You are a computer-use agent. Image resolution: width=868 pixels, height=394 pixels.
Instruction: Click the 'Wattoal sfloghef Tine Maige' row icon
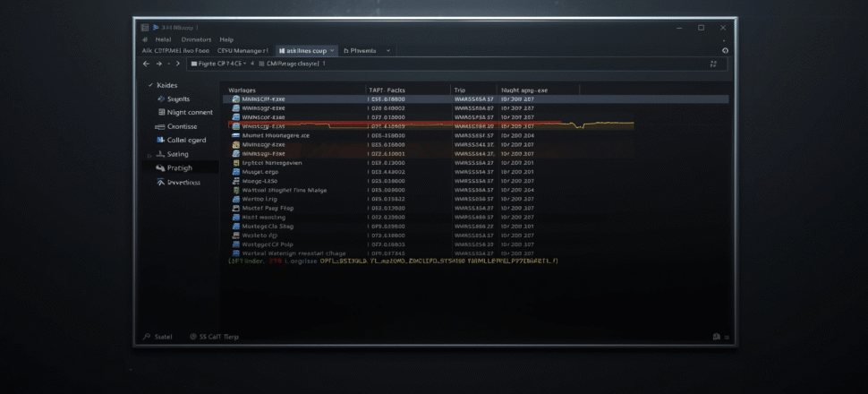(x=236, y=190)
